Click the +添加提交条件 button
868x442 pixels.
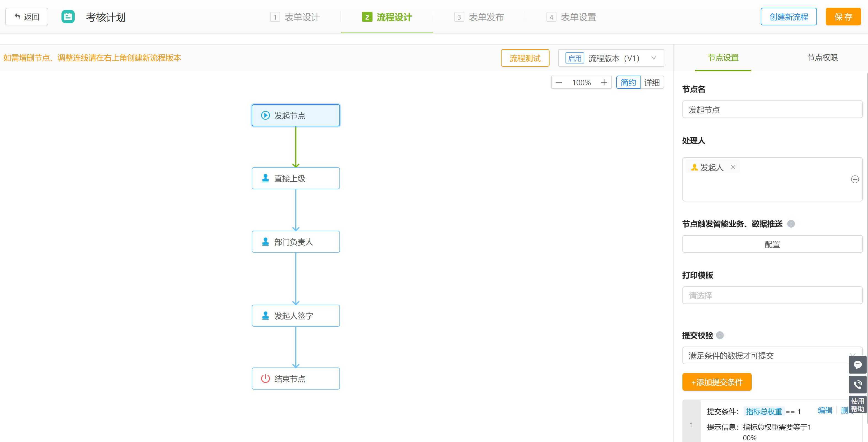717,382
